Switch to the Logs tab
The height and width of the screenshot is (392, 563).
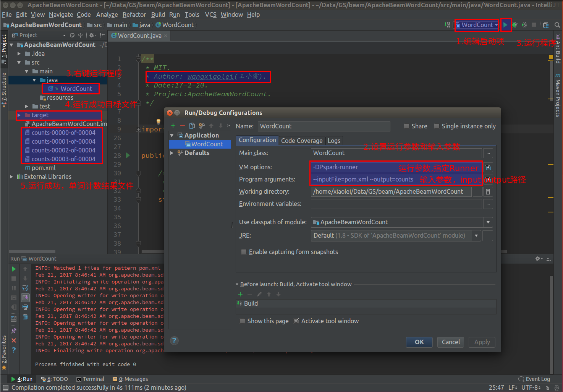coord(334,141)
